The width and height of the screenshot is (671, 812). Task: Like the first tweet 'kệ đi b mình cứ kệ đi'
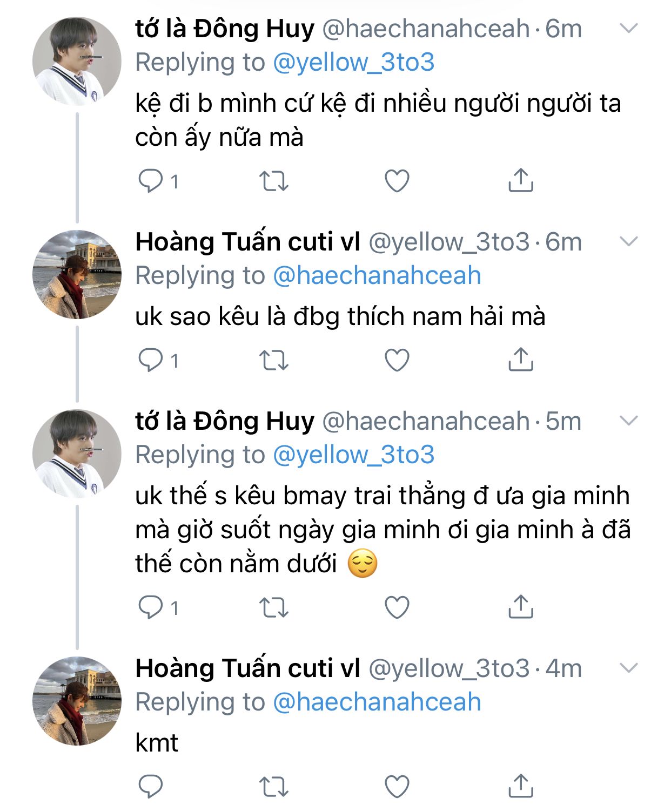397,181
